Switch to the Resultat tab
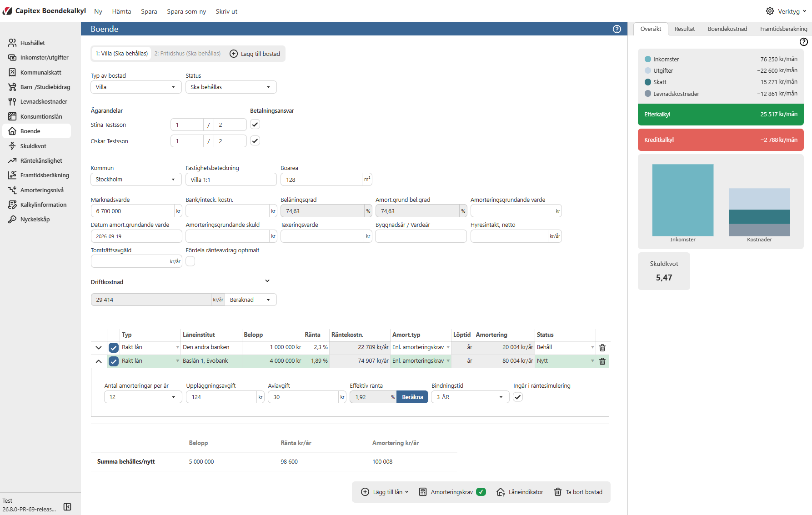 pyautogui.click(x=684, y=29)
